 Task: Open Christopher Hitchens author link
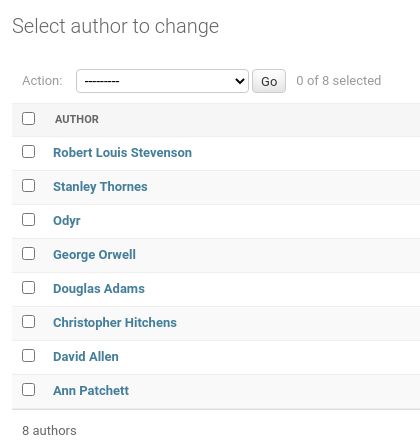coord(115,323)
